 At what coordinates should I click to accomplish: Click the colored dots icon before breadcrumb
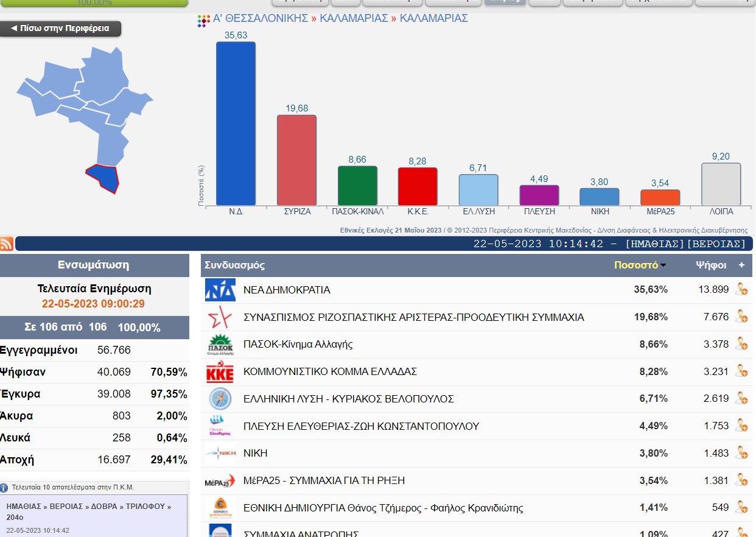(204, 21)
